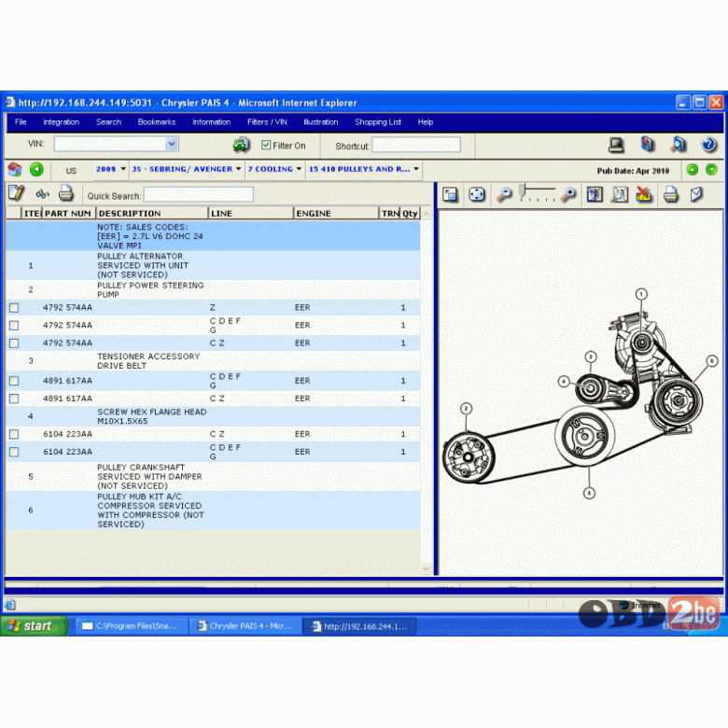
Task: Click the green up arrow next to Pub Date
Action: (693, 170)
